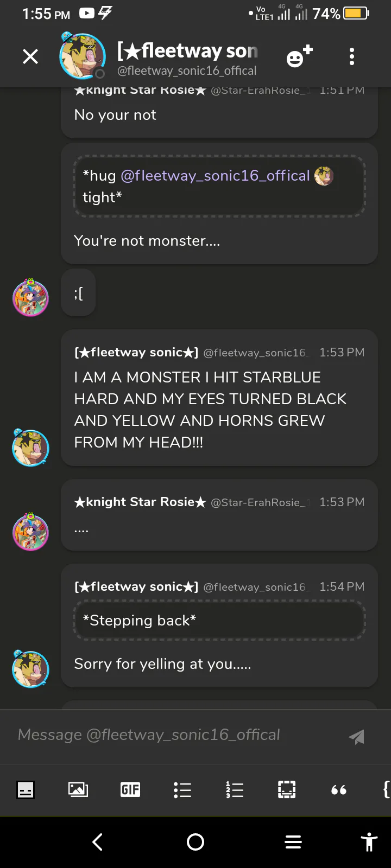Image resolution: width=391 pixels, height=868 pixels.
Task: Open the GIF picker
Action: (130, 790)
